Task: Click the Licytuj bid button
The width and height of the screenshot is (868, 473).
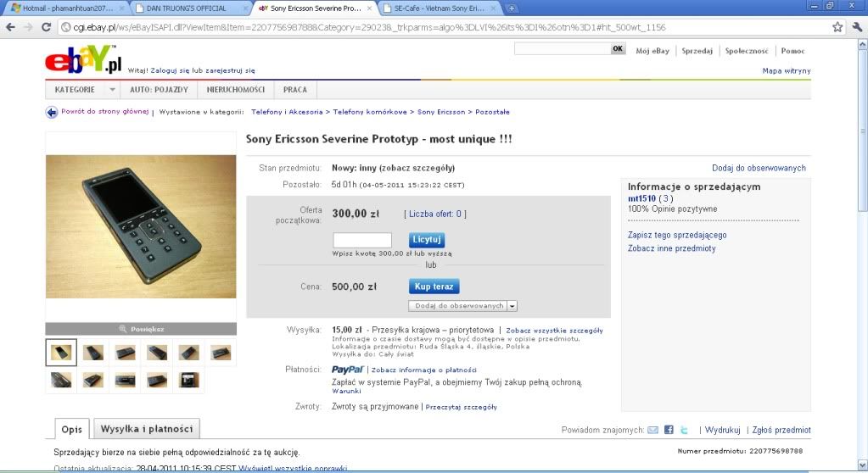Action: click(x=426, y=240)
